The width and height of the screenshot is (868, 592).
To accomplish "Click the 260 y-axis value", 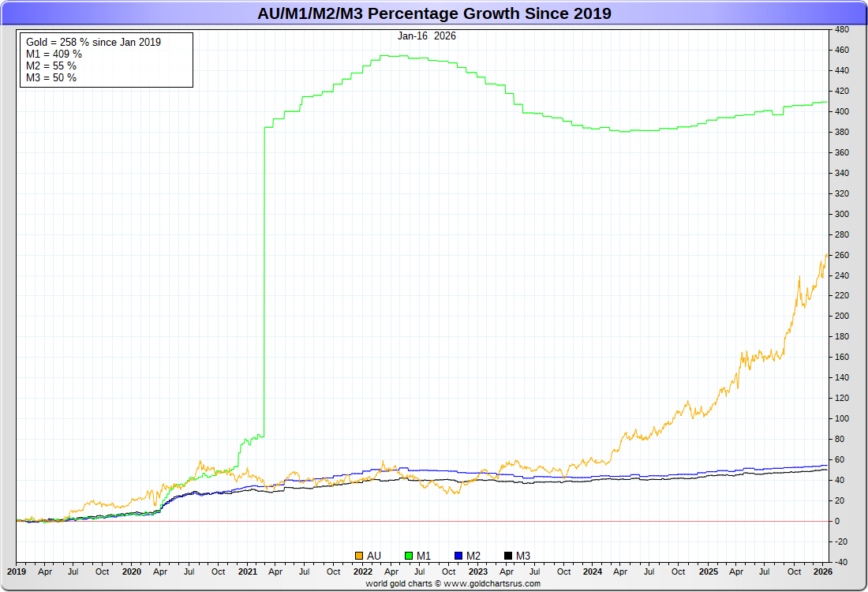I will tap(842, 255).
